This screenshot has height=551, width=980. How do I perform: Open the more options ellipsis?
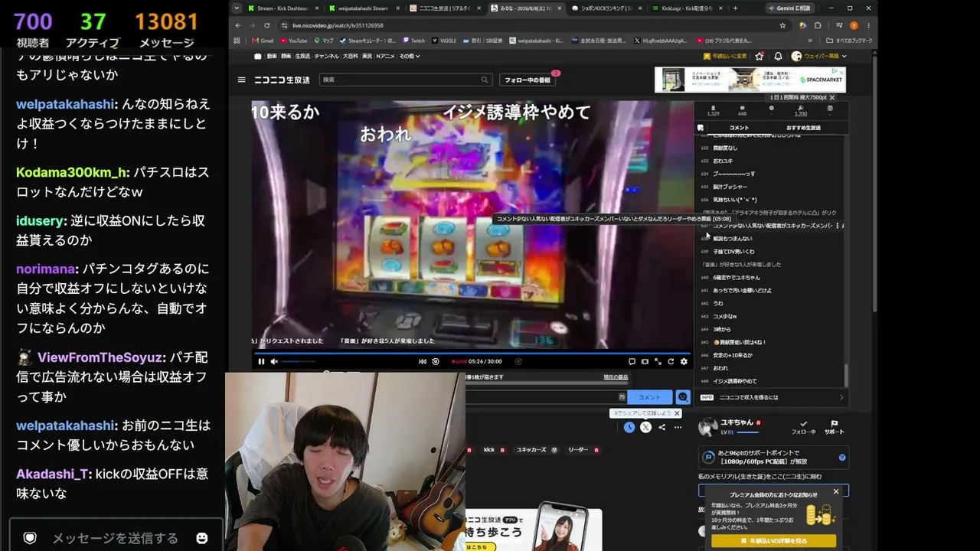coord(678,427)
